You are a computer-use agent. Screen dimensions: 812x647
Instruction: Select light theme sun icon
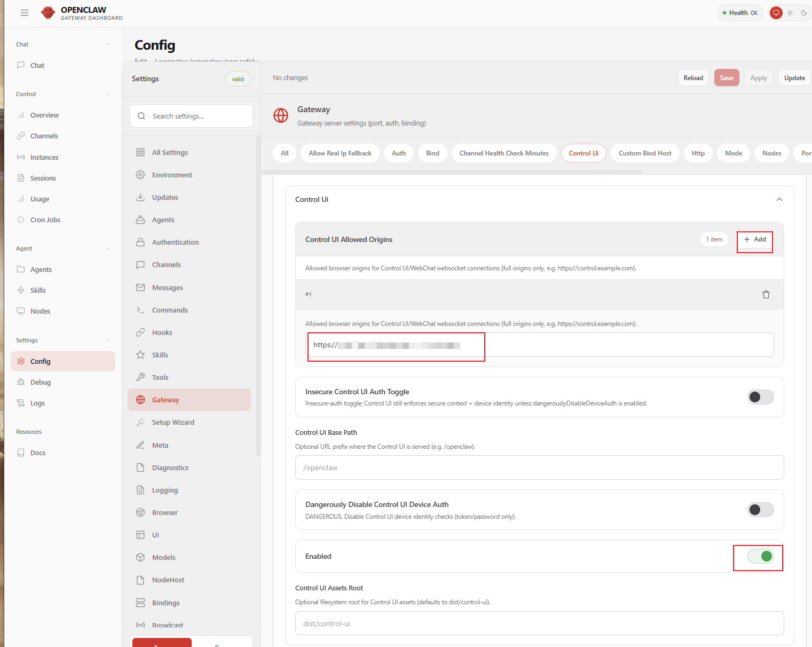[x=790, y=13]
